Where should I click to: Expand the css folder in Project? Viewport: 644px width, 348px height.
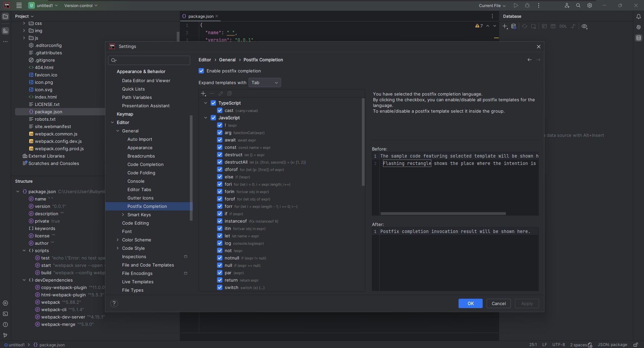(24, 23)
